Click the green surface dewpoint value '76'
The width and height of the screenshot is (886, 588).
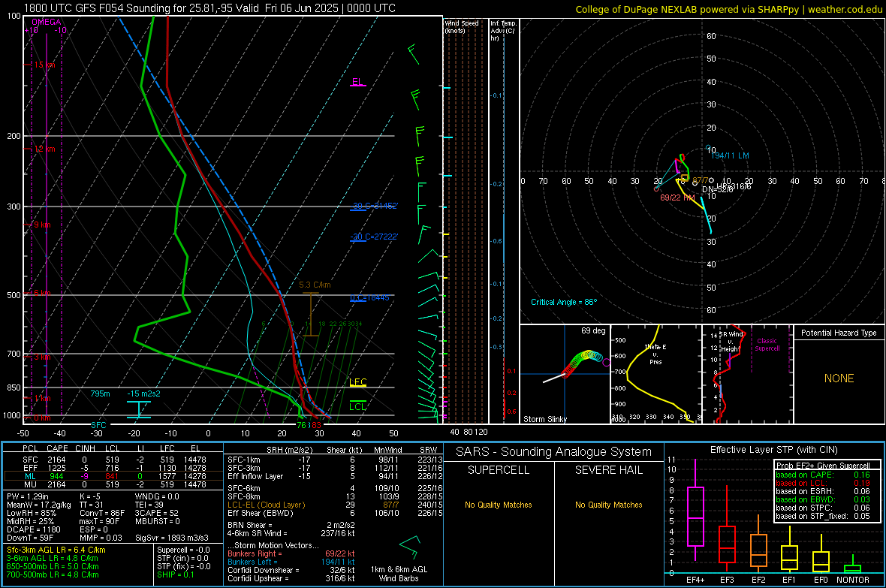click(302, 425)
